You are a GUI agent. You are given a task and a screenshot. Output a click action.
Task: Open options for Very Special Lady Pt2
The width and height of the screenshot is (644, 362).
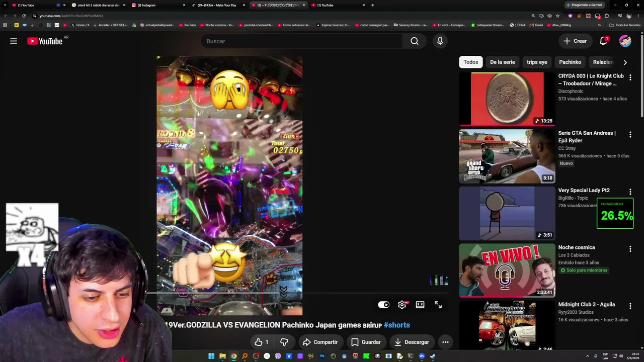pos(630,192)
